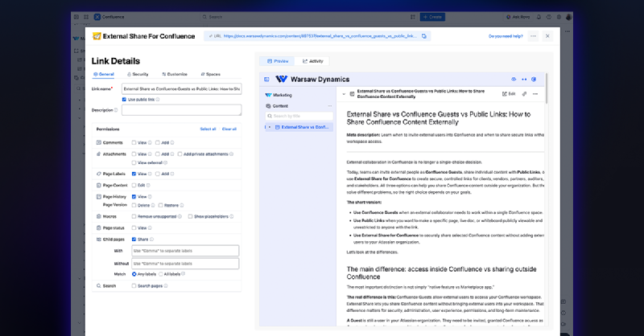Click the info icon next to Show placeholders
Image resolution: width=644 pixels, height=336 pixels.
(232, 216)
